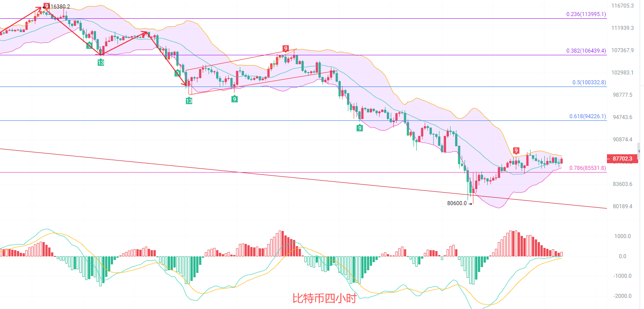Click the 0.618(94226.1) Fibonacci label
Screen dimensions: 644x309
587,116
